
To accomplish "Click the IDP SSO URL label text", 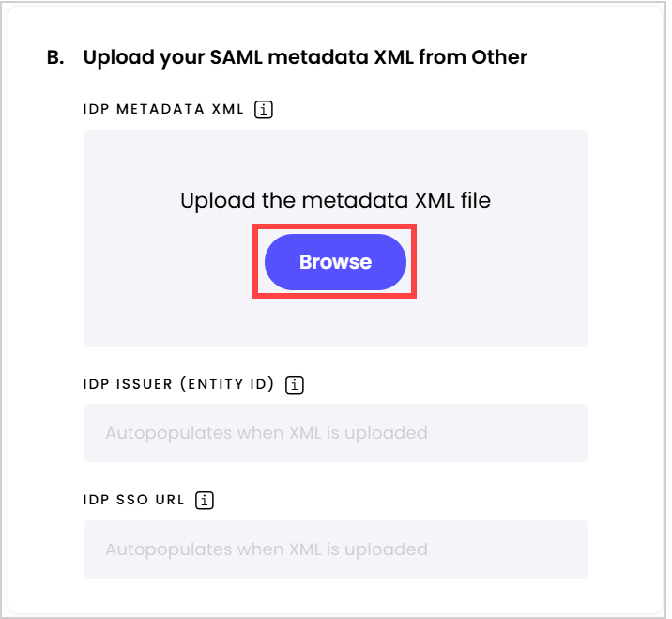I will click(133, 500).
